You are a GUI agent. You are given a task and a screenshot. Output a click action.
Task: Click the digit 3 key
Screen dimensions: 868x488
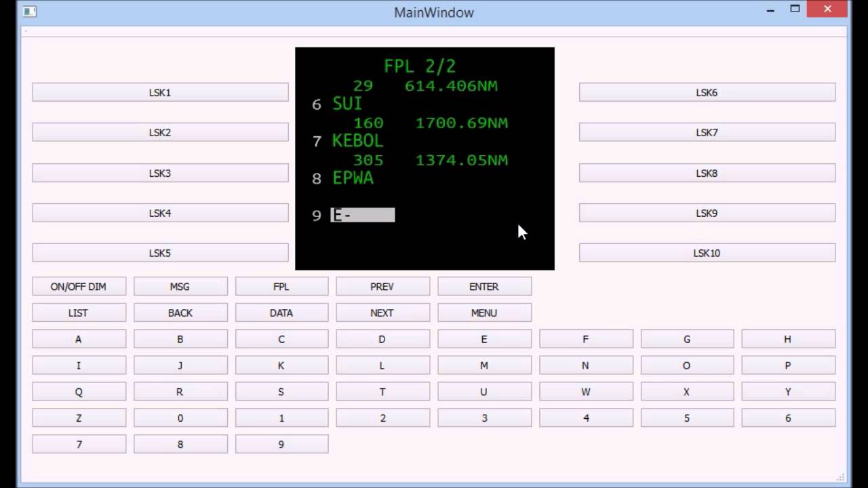pos(484,418)
